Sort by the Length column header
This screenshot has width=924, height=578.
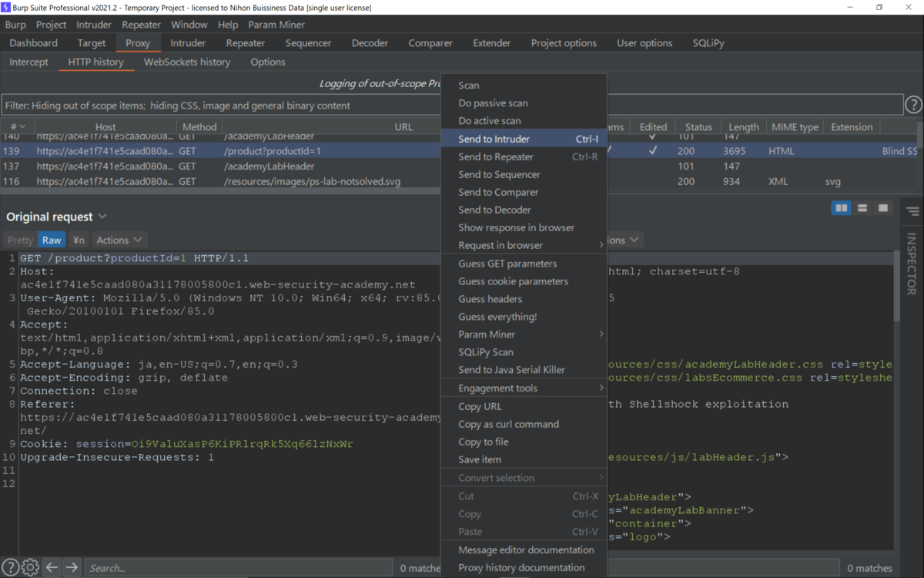[x=743, y=127]
